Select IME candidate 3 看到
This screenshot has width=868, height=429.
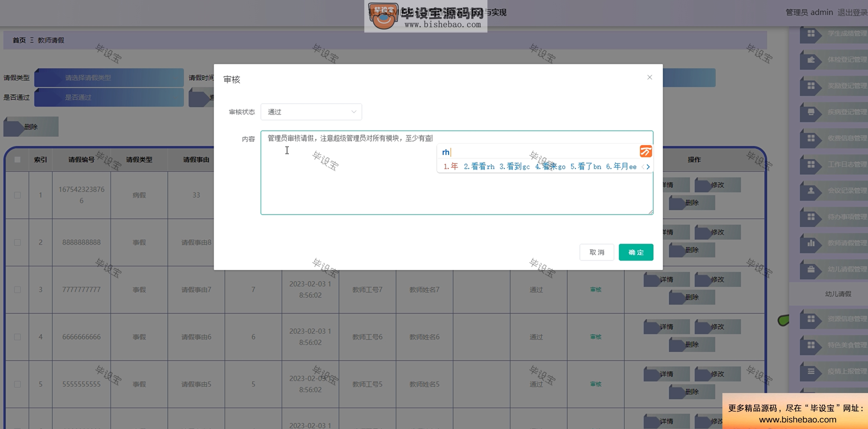point(515,166)
